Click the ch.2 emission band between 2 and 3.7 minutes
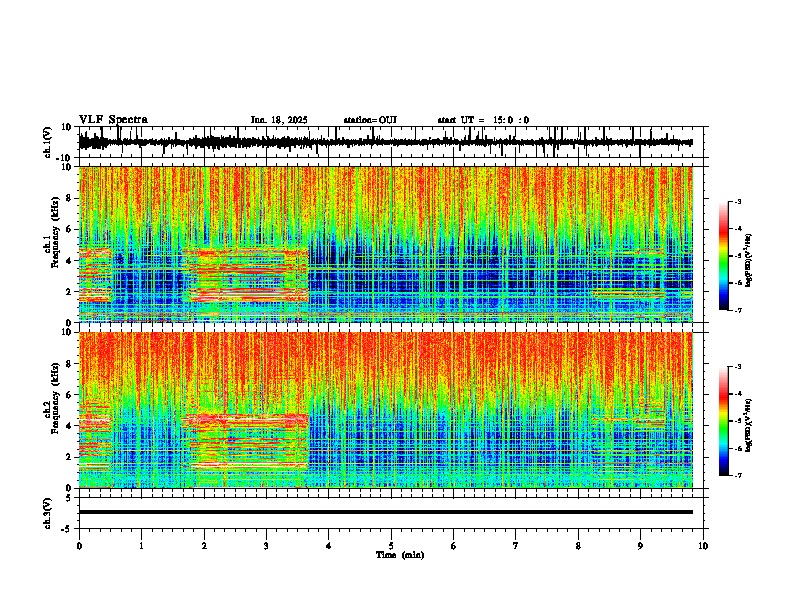Viewport: 792px width, 612px height. point(248,442)
